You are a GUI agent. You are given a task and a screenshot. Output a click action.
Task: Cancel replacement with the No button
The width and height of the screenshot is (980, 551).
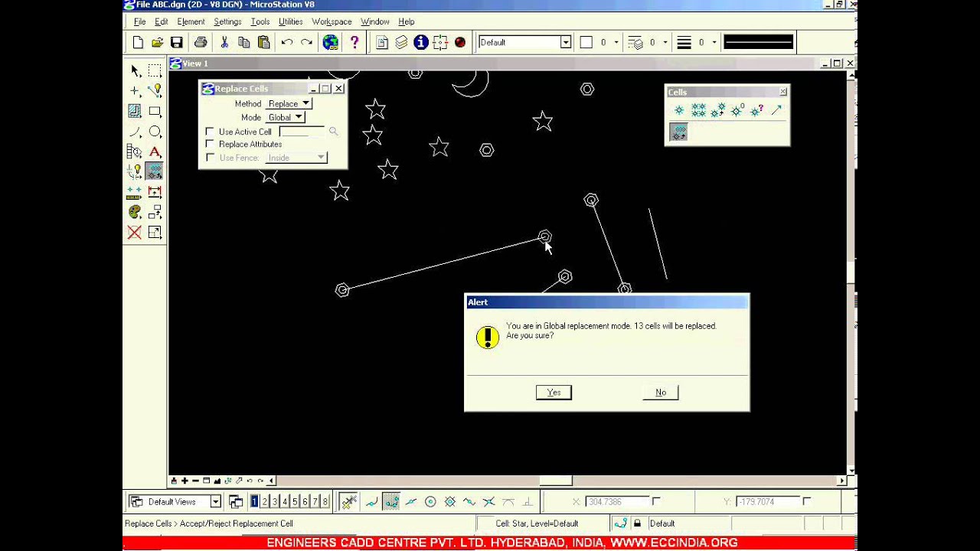tap(661, 392)
